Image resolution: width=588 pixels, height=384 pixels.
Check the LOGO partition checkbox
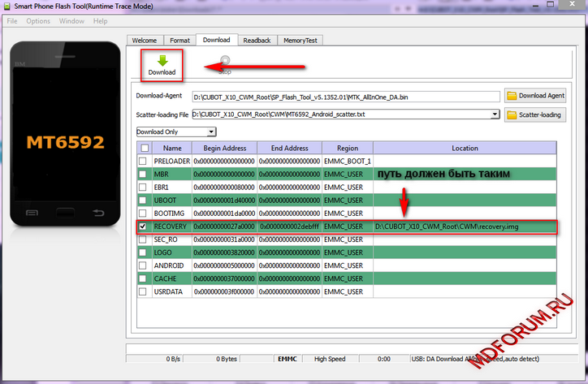pos(142,252)
